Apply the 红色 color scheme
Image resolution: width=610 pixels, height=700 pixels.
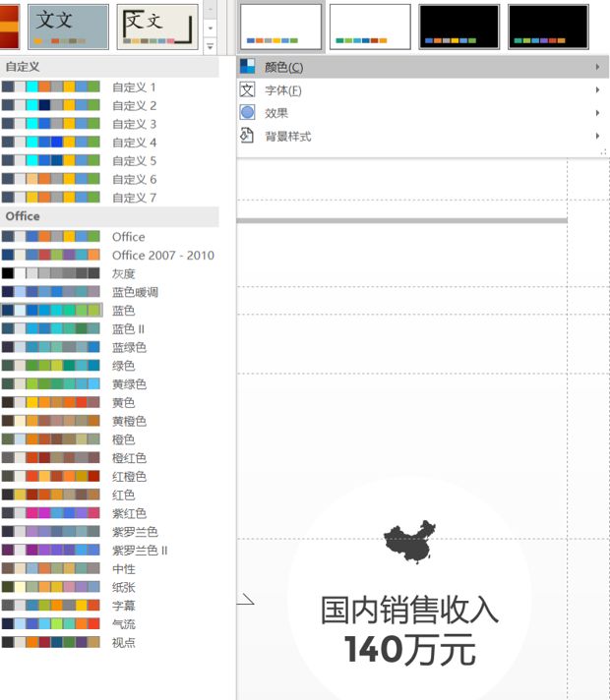pos(109,495)
